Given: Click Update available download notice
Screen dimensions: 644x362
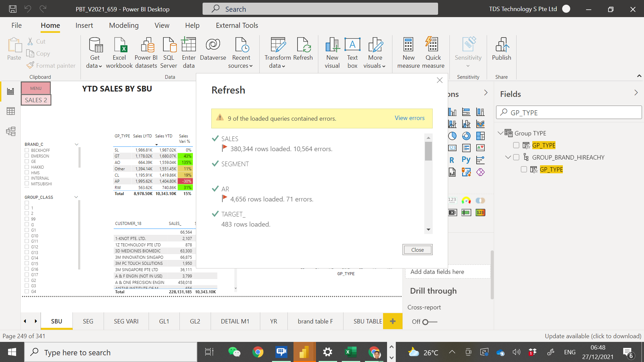Looking at the screenshot, I should pos(593,336).
